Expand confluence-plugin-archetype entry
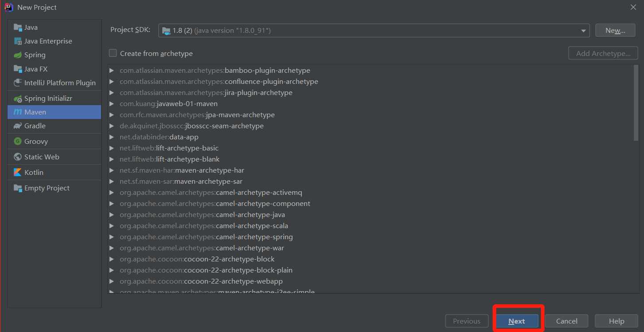 (112, 82)
